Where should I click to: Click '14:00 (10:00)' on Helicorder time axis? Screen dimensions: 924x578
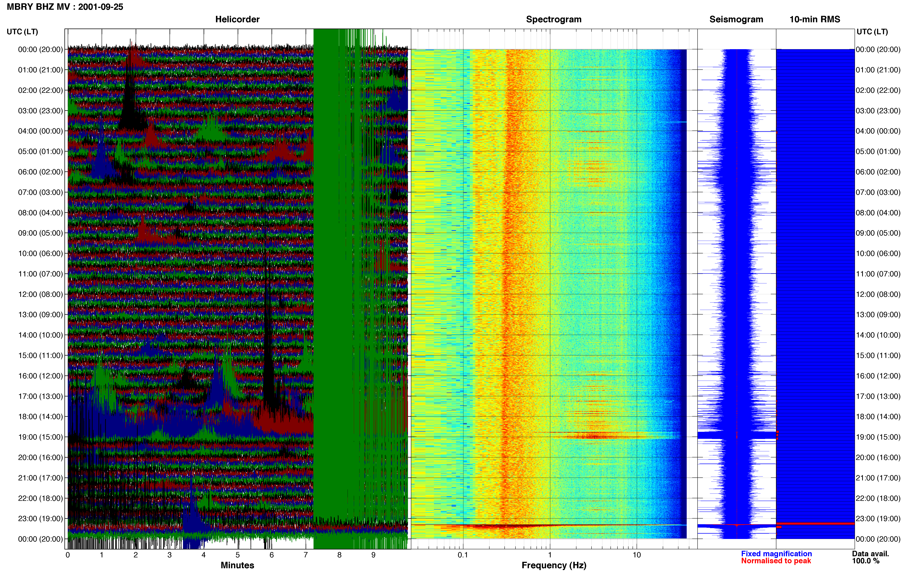pyautogui.click(x=41, y=335)
